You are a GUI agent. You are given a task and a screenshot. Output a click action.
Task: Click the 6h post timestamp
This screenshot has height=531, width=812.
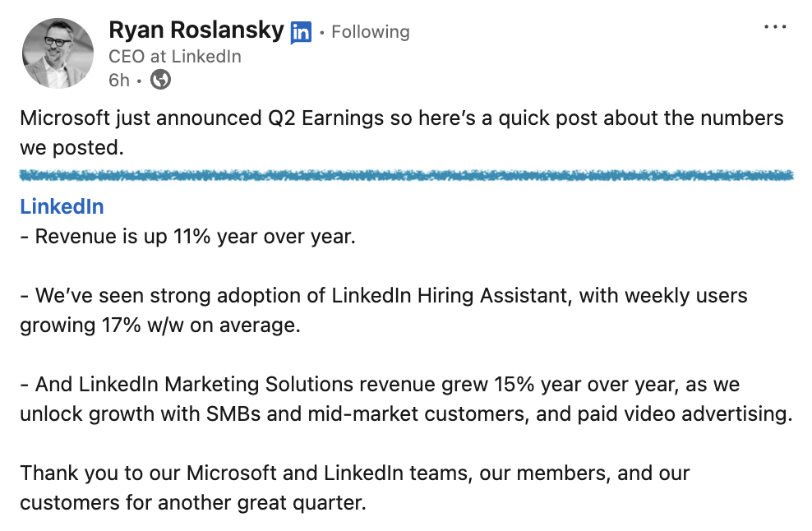pyautogui.click(x=119, y=80)
